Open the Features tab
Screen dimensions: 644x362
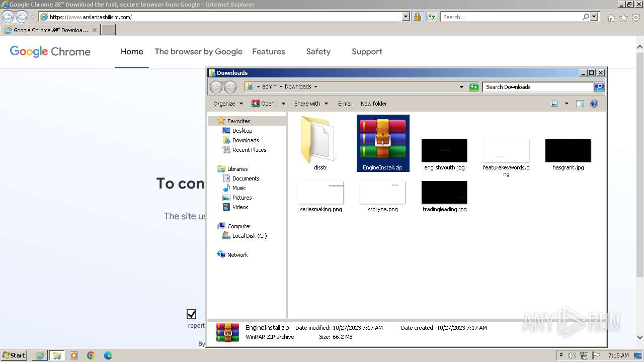click(269, 52)
